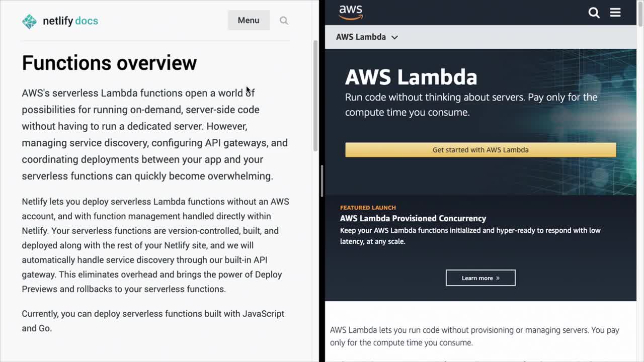The image size is (644, 362).
Task: Open the "AWS Lambda Provisioned Concurrency" headline
Action: [x=413, y=218]
